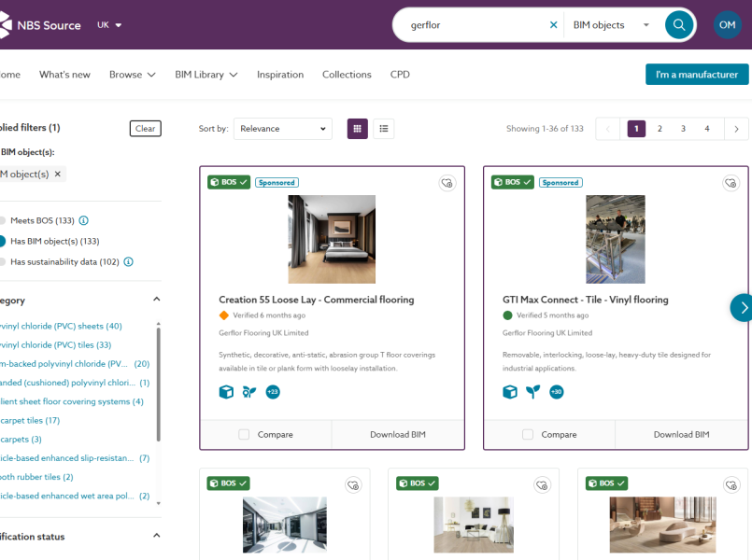Tick Compare on GTI Max Connect

point(528,434)
